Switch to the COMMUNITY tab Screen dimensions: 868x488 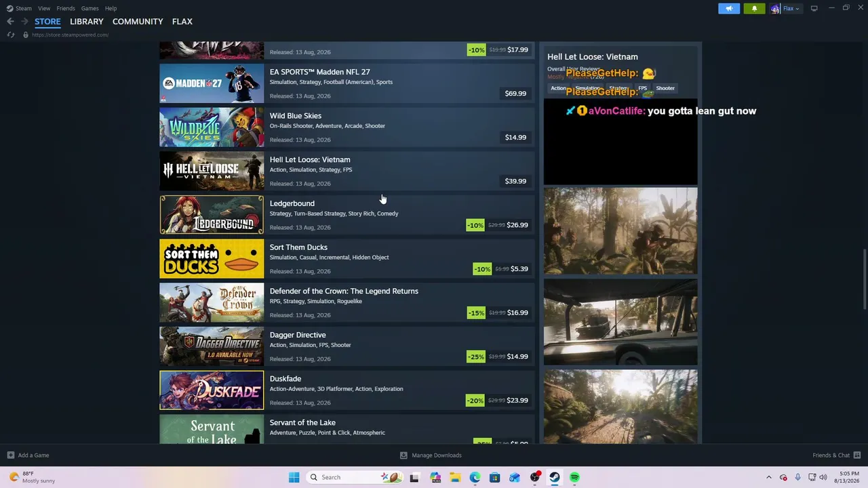[138, 22]
